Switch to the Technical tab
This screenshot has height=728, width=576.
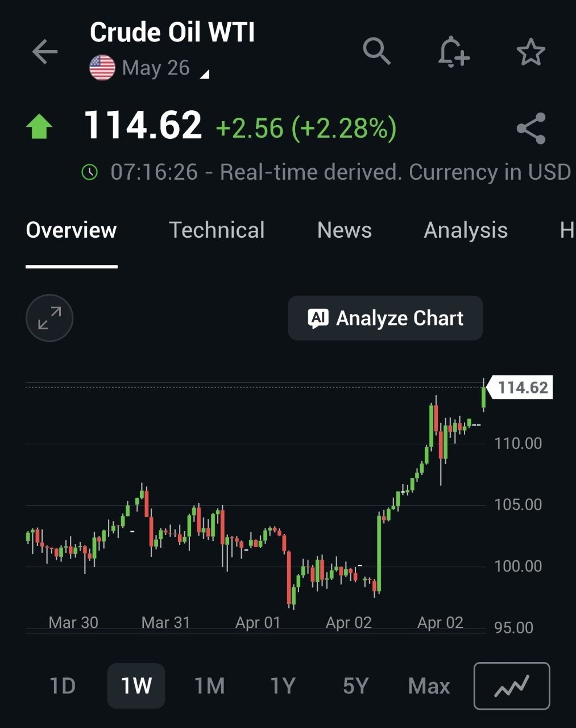217,230
